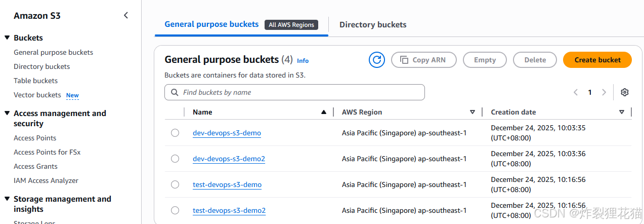
Task: Select the dev-devops-s3-demo2 radio button
Action: point(175,159)
